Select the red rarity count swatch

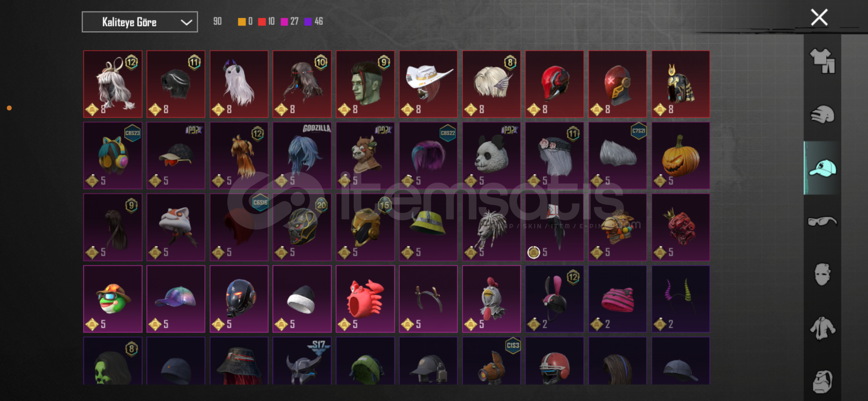point(262,22)
